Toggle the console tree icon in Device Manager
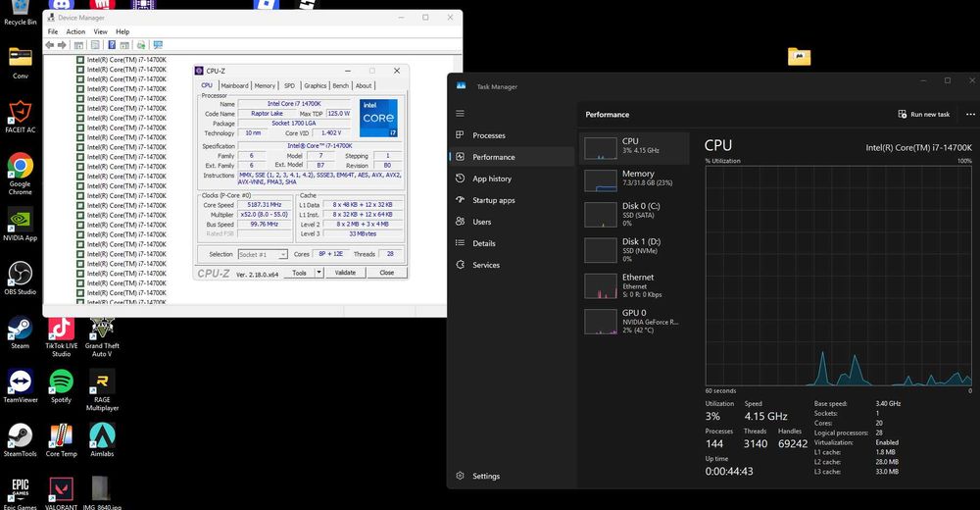This screenshot has width=980, height=510. coord(78,45)
